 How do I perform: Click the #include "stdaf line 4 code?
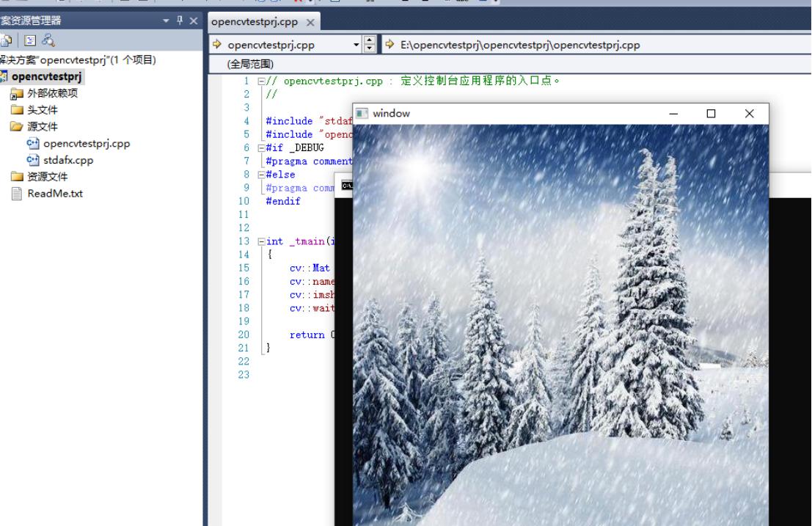click(x=309, y=121)
